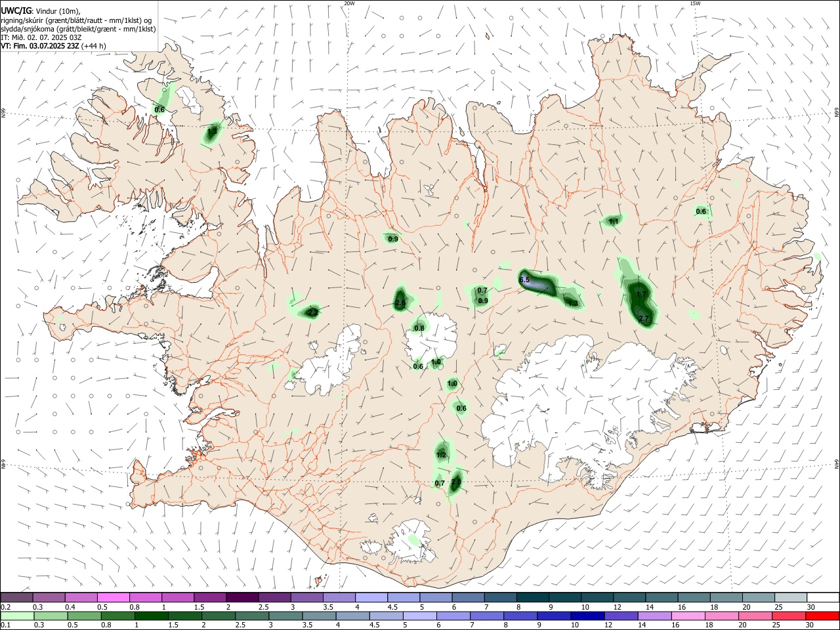Pick the deep navy rain swatch labeled 10

587,616
